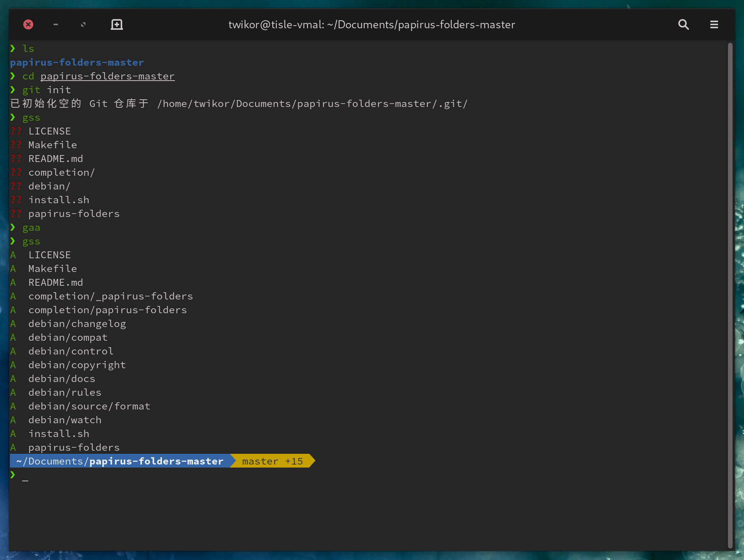Viewport: 744px width, 560px height.
Task: Click the completion/_papirus-folders entry
Action: (x=110, y=296)
